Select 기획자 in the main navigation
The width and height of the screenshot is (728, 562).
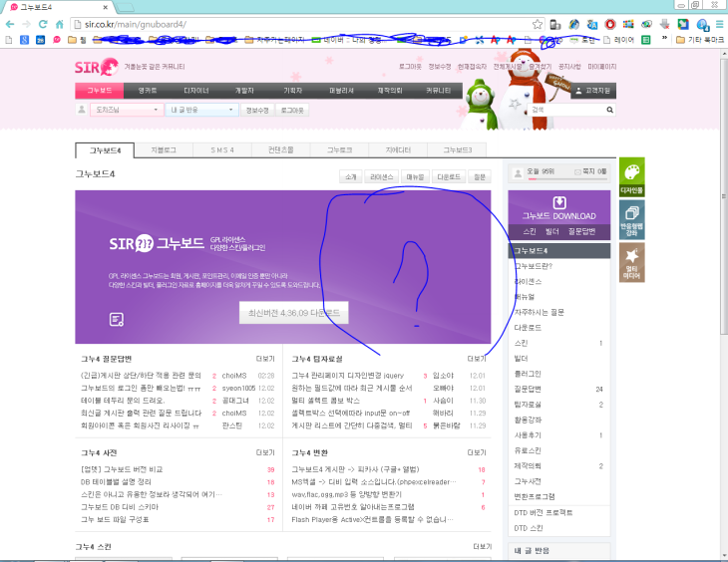click(293, 91)
